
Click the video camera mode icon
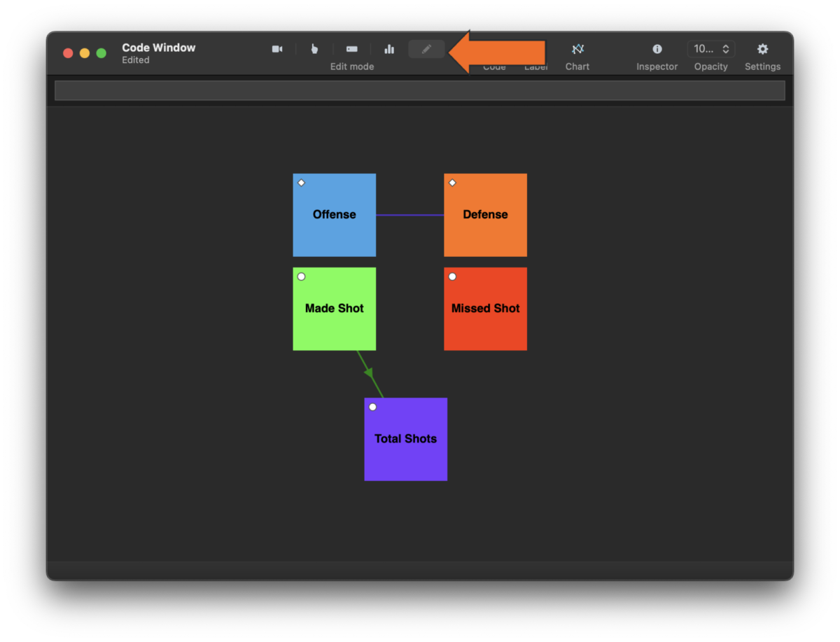[277, 49]
